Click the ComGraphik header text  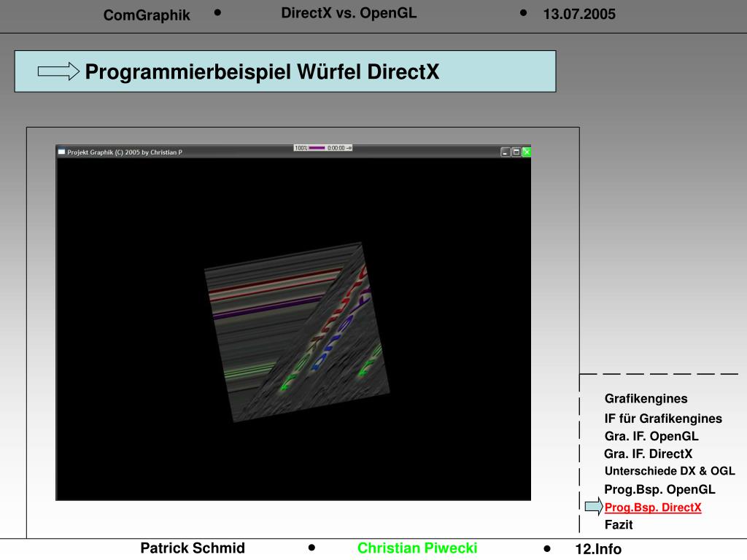tap(147, 15)
